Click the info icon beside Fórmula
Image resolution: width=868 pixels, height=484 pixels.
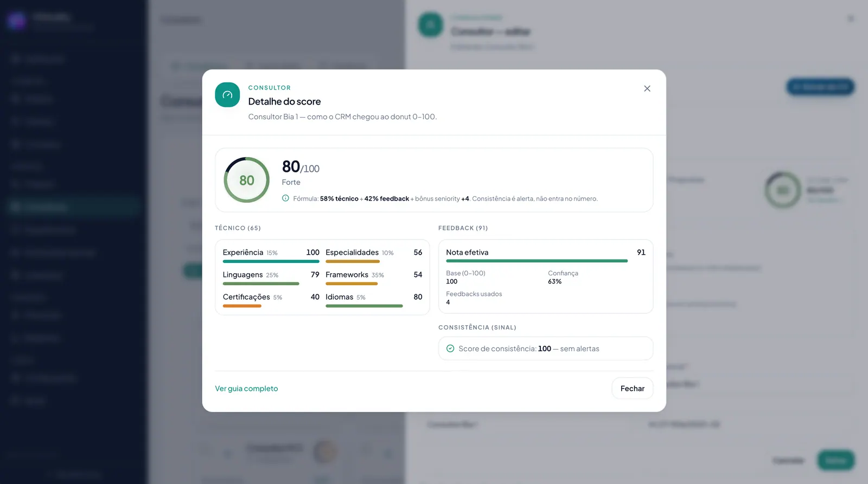pos(285,198)
